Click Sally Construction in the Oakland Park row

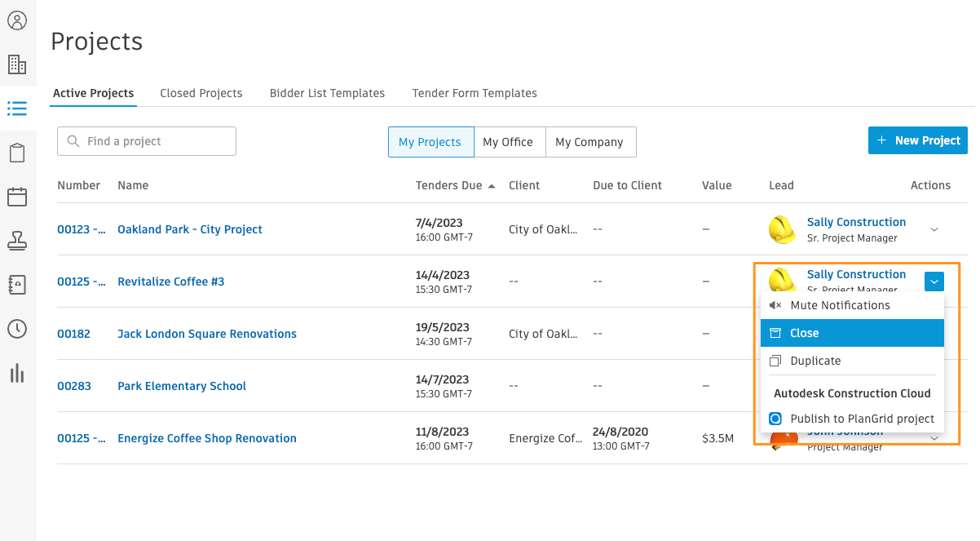click(x=856, y=222)
